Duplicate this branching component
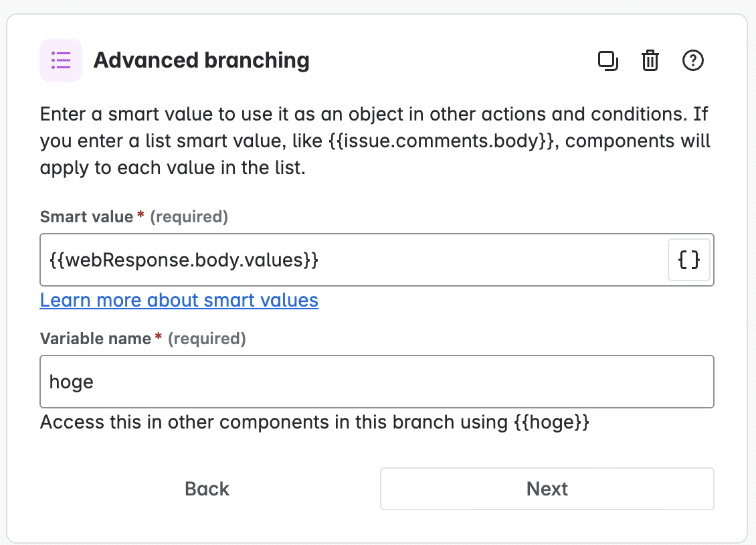Image resolution: width=756 pixels, height=545 pixels. (607, 60)
